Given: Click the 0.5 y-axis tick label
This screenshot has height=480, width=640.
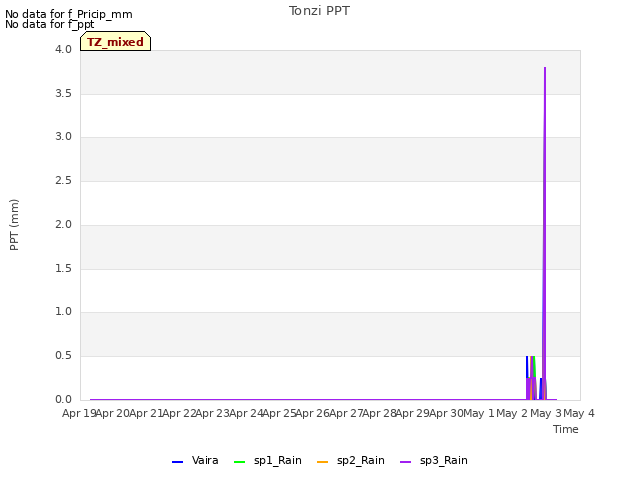Looking at the screenshot, I should coord(63,356).
